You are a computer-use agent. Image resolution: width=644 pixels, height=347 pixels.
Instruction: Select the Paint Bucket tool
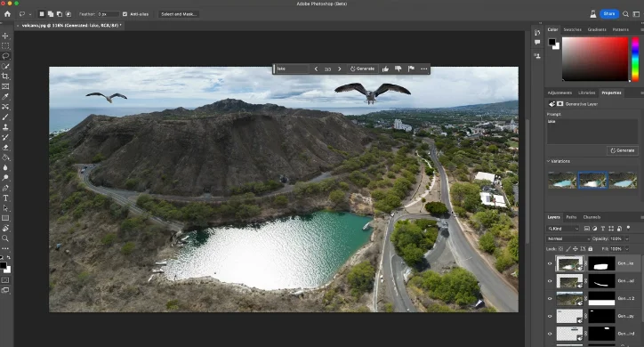(5, 157)
